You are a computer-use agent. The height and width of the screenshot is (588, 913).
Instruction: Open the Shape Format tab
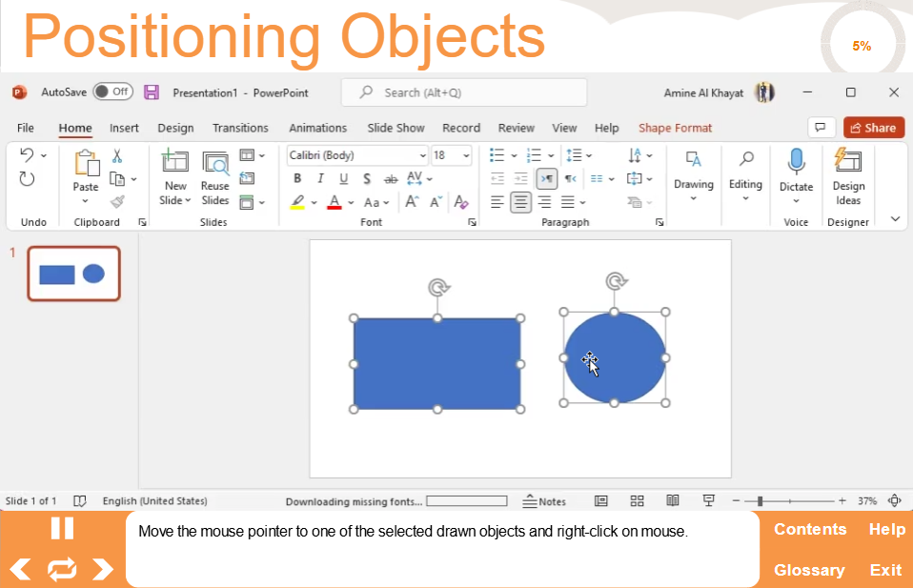[675, 128]
